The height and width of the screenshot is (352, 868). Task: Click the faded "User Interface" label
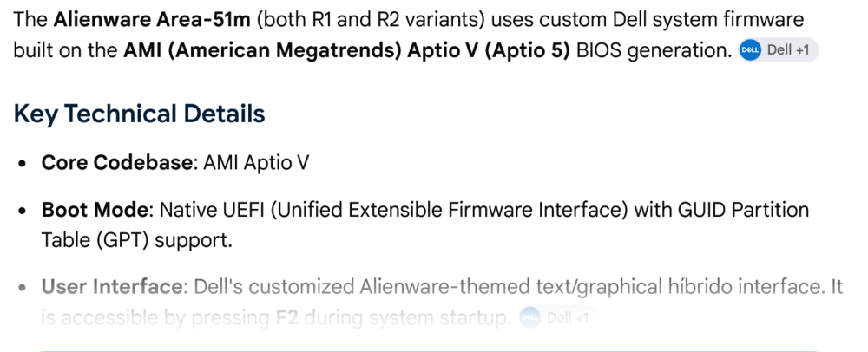111,287
